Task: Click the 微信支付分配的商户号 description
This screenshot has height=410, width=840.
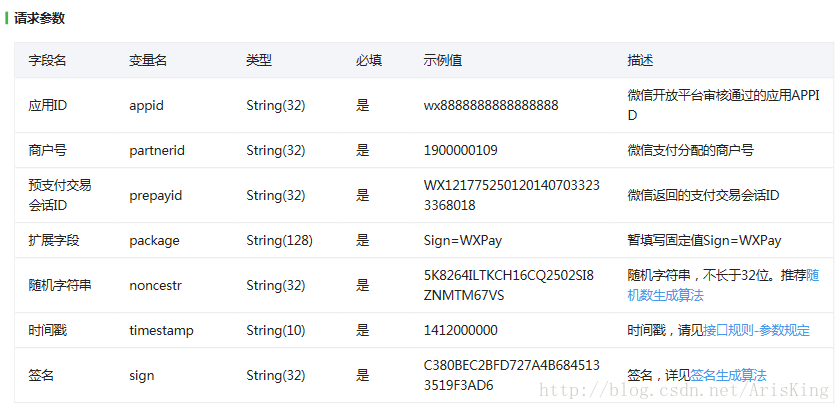Action: point(691,151)
